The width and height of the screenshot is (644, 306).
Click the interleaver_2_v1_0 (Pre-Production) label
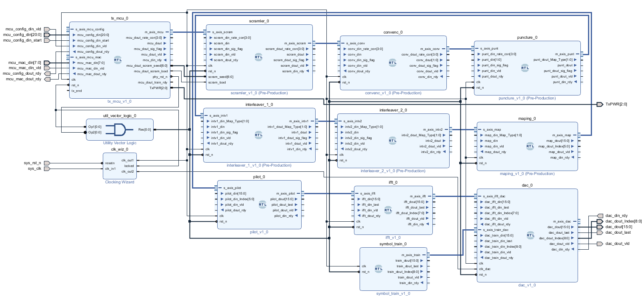[x=393, y=171]
